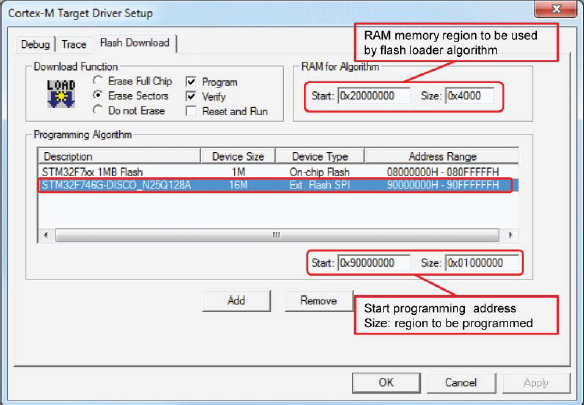Click the On-chip Flash device type cell
This screenshot has width=584, height=405.
(x=320, y=172)
